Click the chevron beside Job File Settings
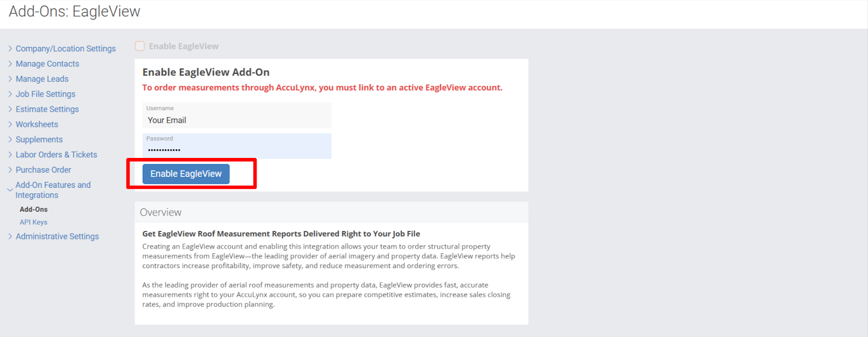The image size is (868, 337). [10, 94]
